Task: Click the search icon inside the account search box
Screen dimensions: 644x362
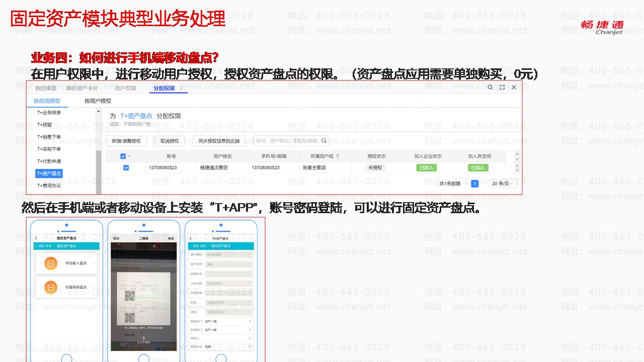Action: (325, 141)
